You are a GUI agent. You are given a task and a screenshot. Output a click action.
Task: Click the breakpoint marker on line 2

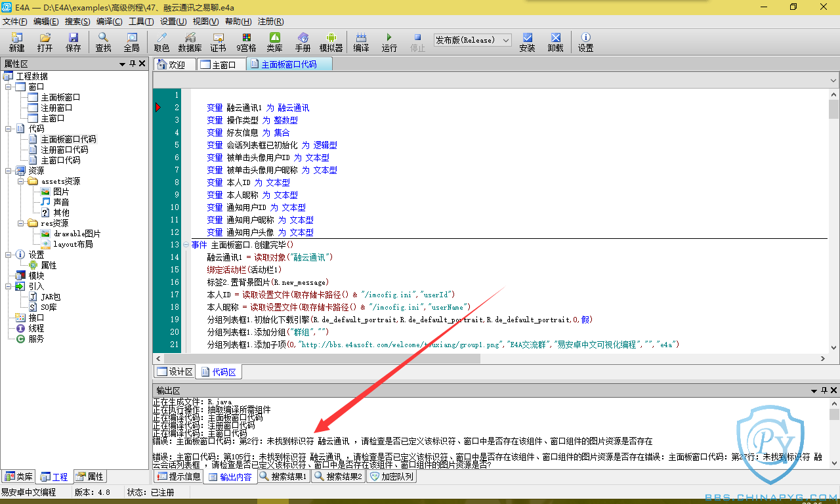pyautogui.click(x=158, y=108)
